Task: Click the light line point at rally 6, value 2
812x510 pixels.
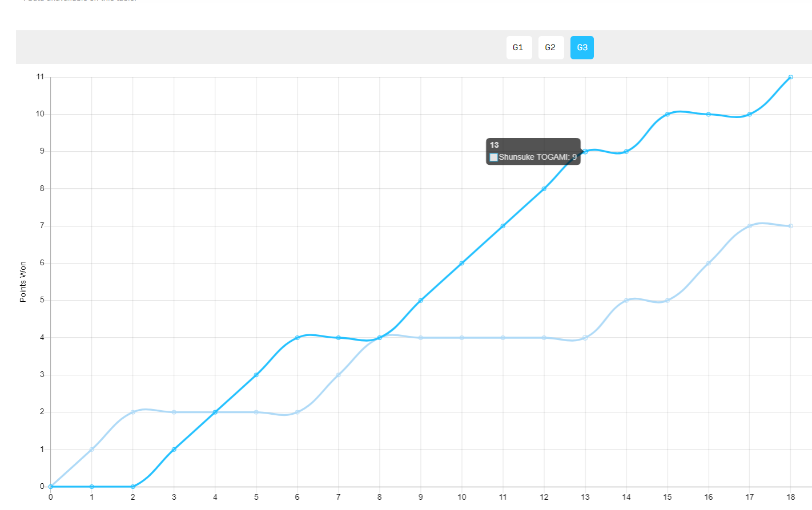Action: (298, 412)
